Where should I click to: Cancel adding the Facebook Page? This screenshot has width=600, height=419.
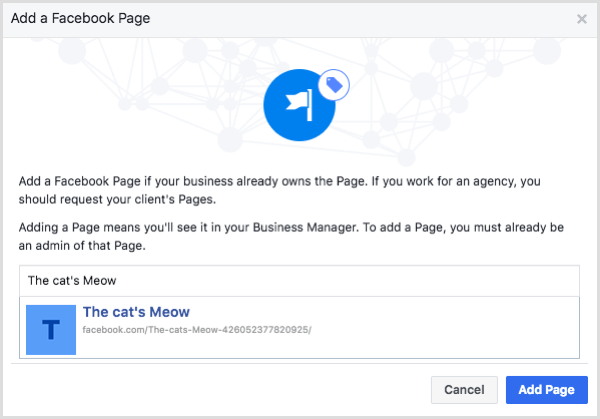(464, 390)
